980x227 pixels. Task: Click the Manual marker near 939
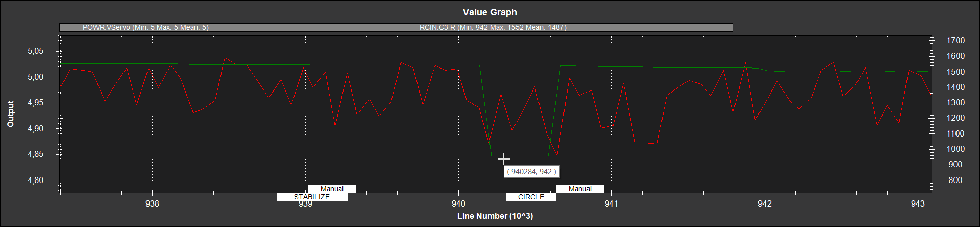click(332, 189)
